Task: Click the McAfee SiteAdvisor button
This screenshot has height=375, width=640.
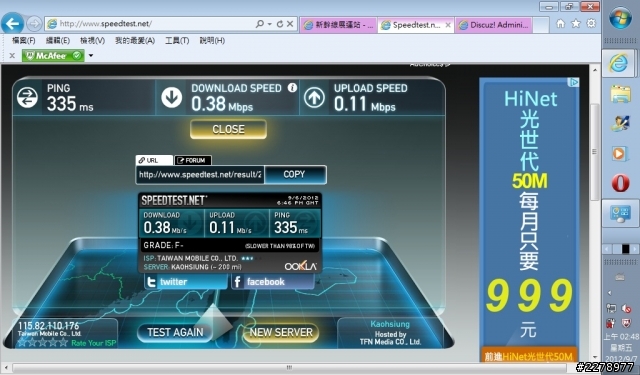Action: pos(53,55)
